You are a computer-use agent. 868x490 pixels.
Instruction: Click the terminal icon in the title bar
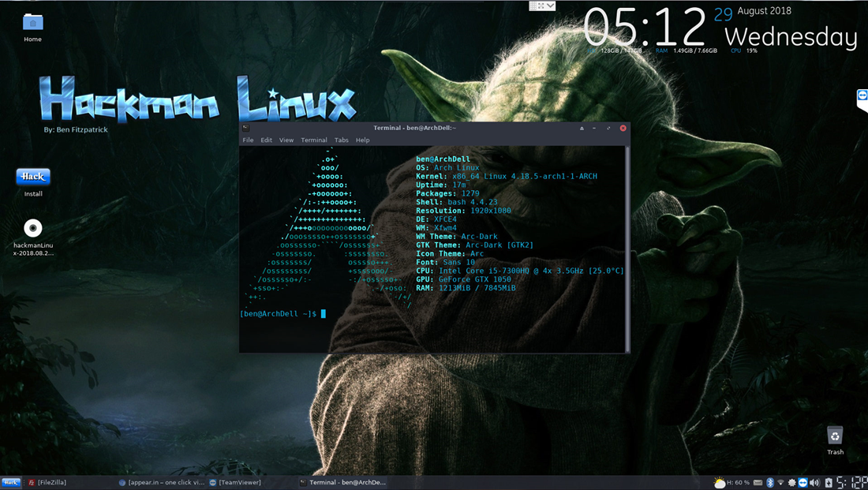[245, 128]
